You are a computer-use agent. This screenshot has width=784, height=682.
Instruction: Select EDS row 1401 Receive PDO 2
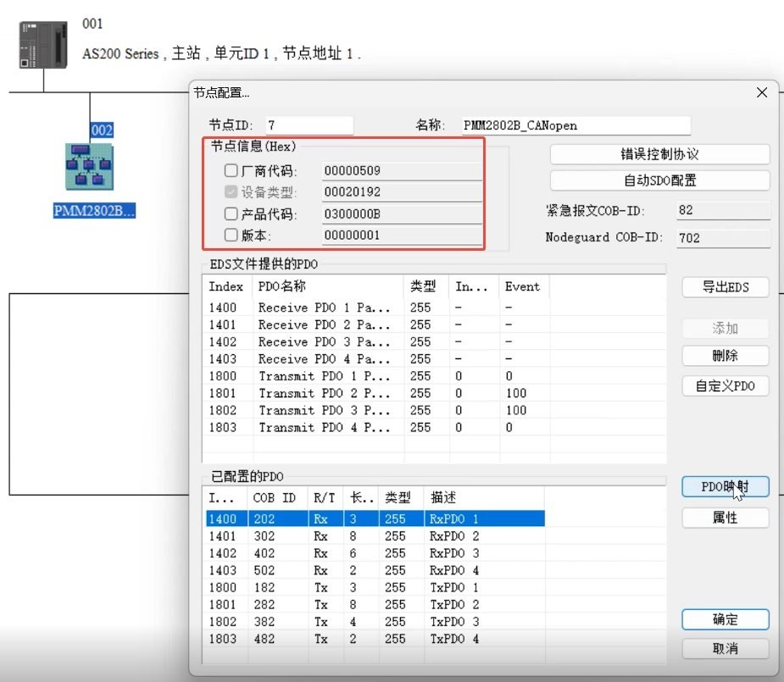(434, 324)
